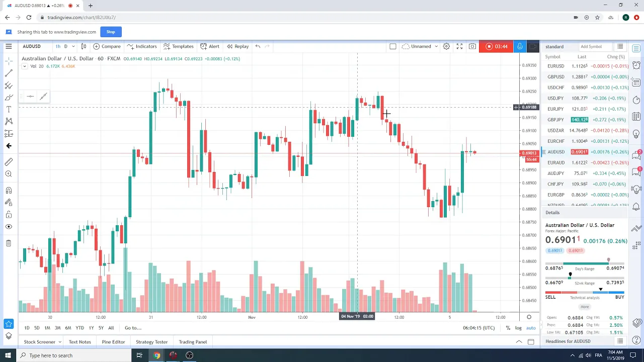Select the crosshair cursor tool
The width and height of the screenshot is (644, 362).
click(x=9, y=61)
